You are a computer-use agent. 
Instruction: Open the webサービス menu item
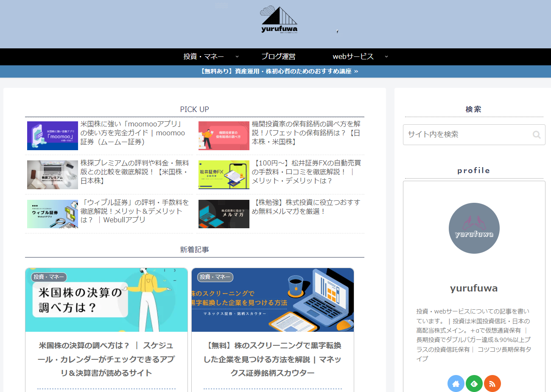click(x=353, y=56)
